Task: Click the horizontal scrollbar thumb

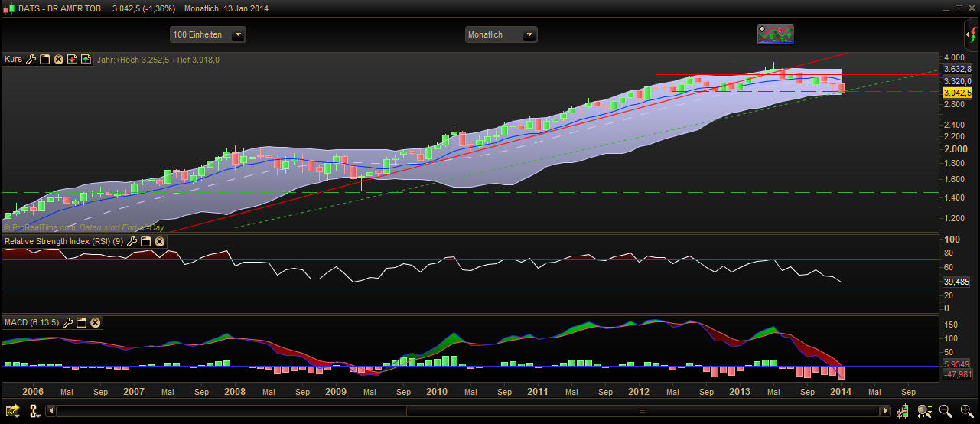Action: tap(640, 412)
